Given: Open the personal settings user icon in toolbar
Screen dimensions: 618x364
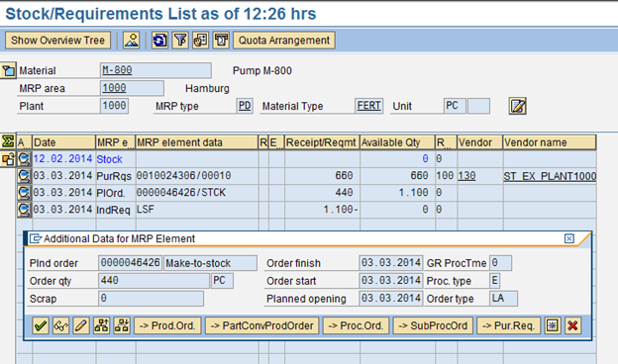Looking at the screenshot, I should pyautogui.click(x=132, y=41).
